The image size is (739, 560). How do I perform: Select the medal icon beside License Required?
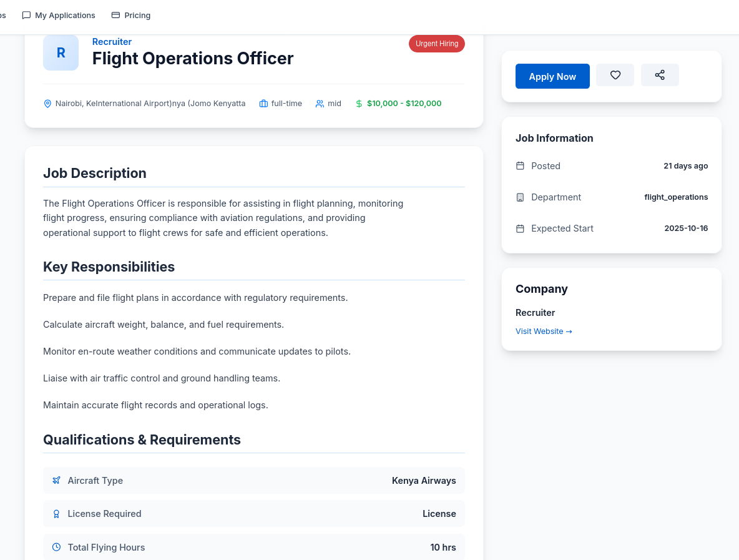[56, 513]
